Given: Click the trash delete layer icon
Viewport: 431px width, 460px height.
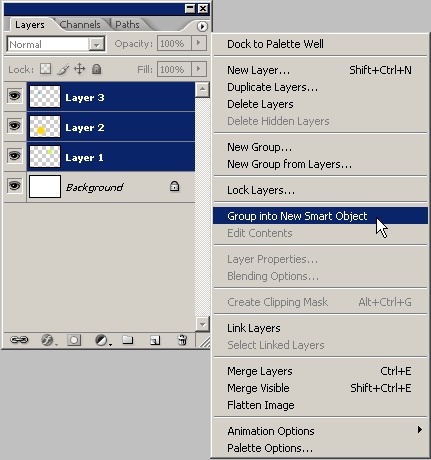Looking at the screenshot, I should click(x=182, y=340).
